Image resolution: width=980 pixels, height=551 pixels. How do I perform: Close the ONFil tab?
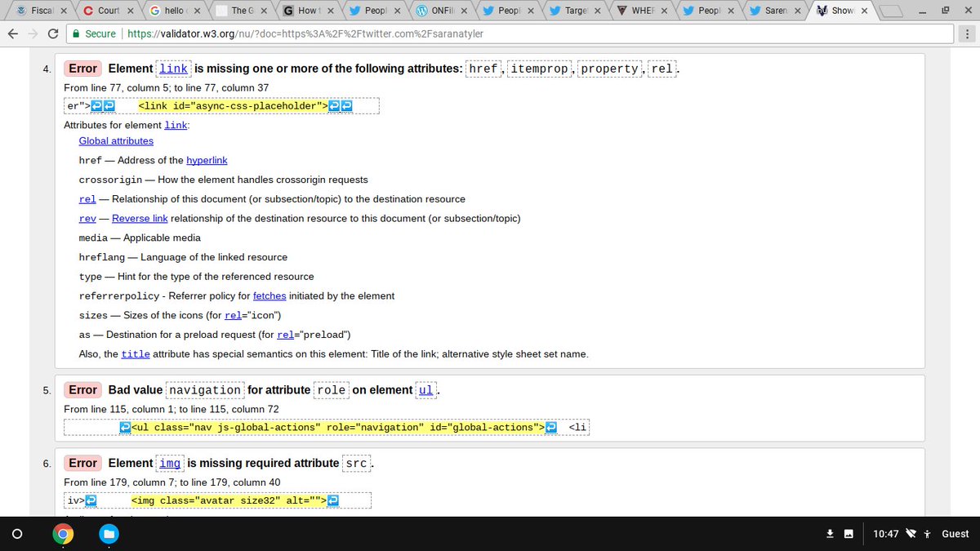click(x=463, y=11)
